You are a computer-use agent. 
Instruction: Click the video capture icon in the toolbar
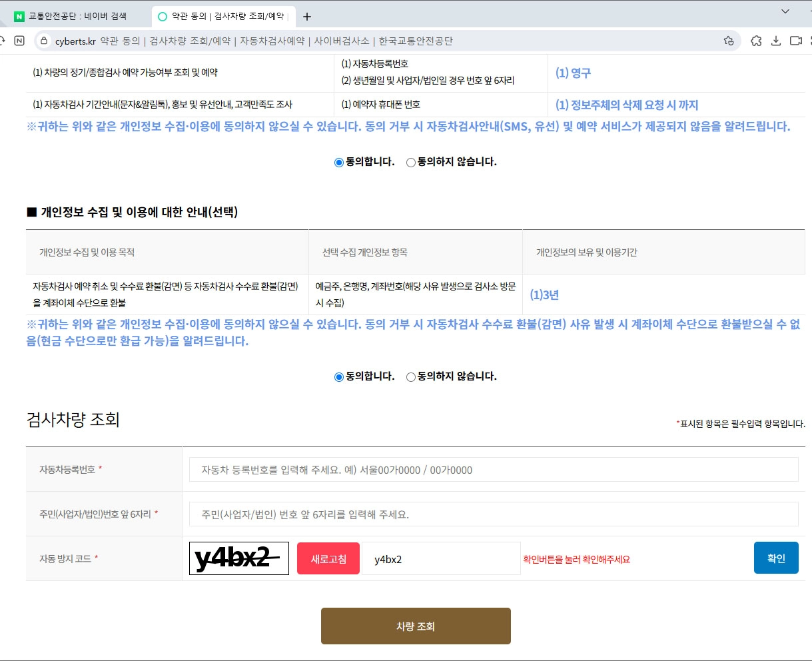[x=795, y=40]
